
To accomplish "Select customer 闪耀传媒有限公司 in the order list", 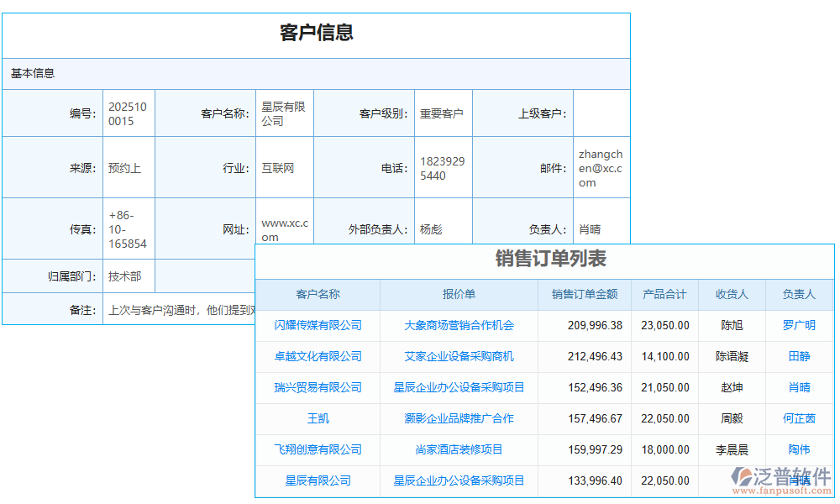I will [319, 325].
